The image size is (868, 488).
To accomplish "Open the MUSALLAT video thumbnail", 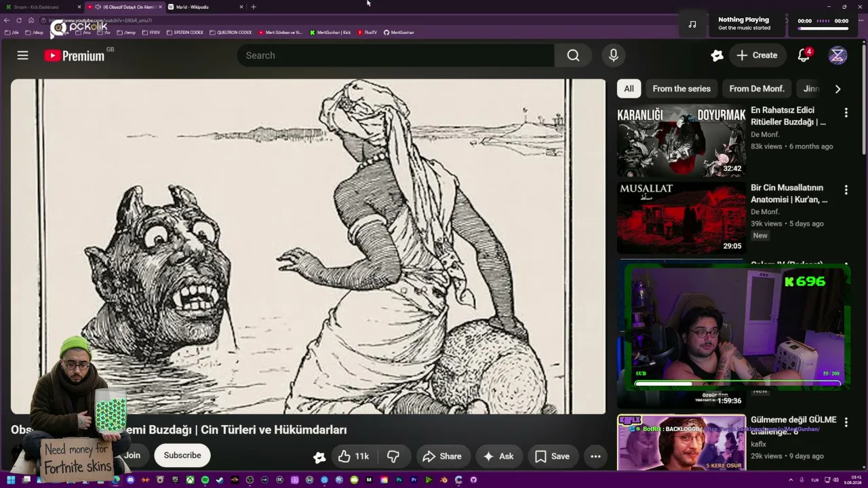I will click(x=682, y=218).
